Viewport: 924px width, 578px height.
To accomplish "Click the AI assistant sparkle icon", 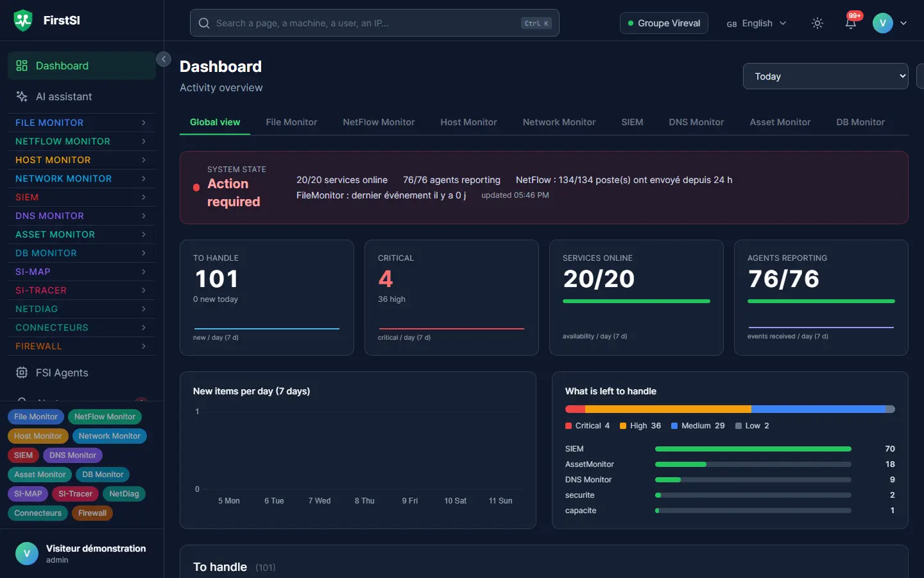I will [x=22, y=96].
